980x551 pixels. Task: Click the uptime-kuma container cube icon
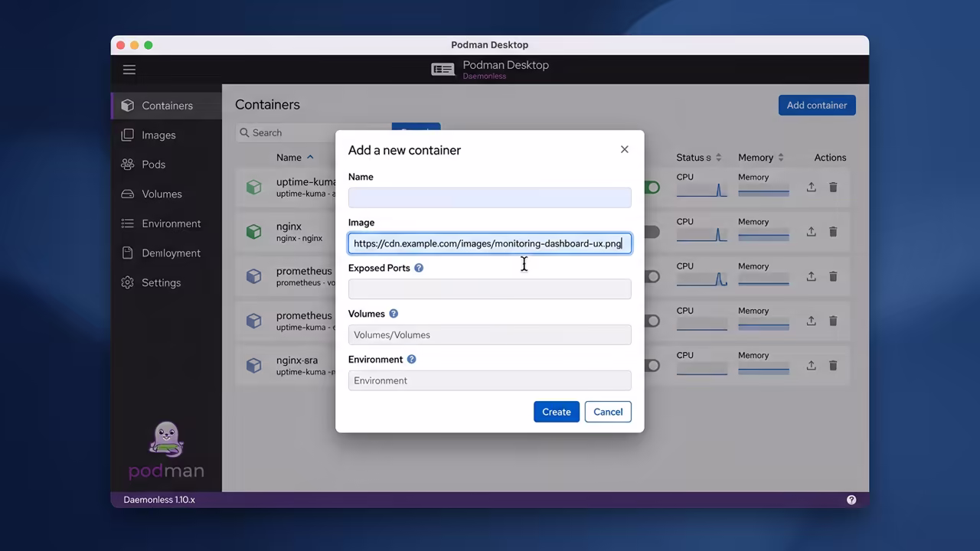pyautogui.click(x=253, y=187)
